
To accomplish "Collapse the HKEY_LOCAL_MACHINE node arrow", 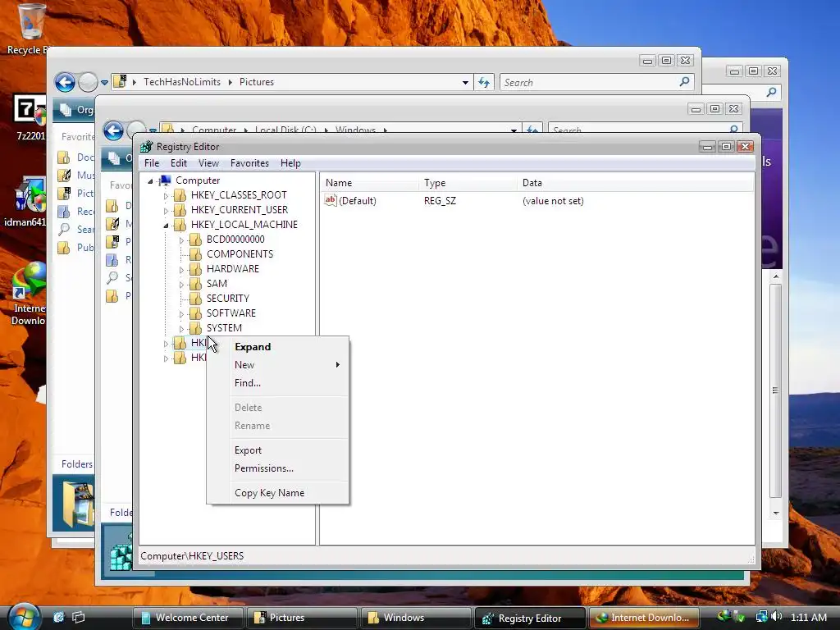I will 166,226.
